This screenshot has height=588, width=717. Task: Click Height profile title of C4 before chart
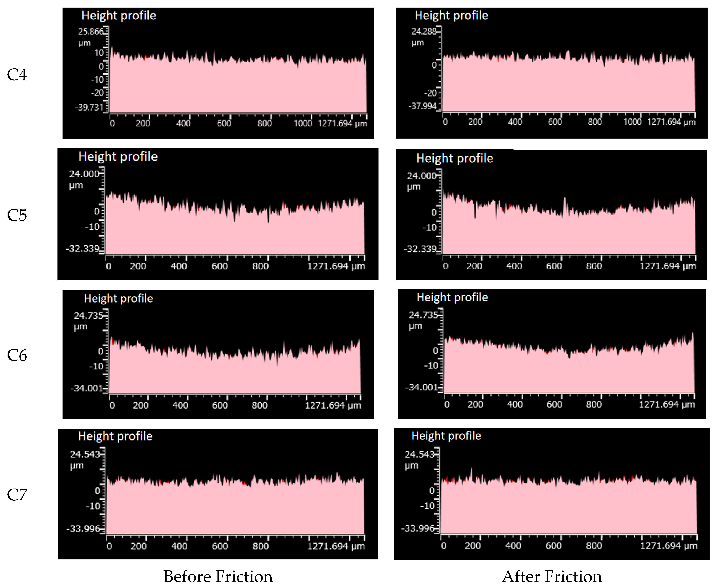pyautogui.click(x=119, y=16)
